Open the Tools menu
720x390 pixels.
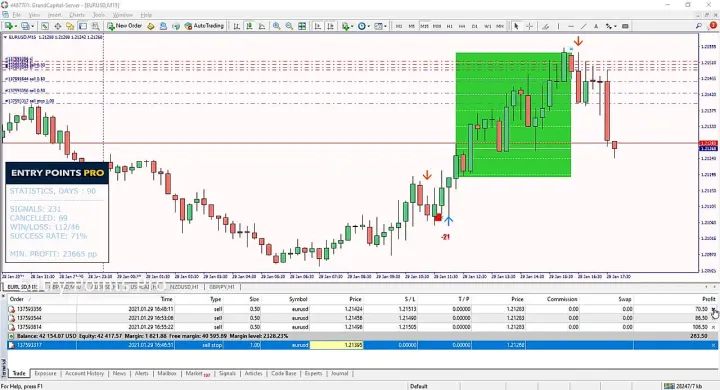(99, 15)
